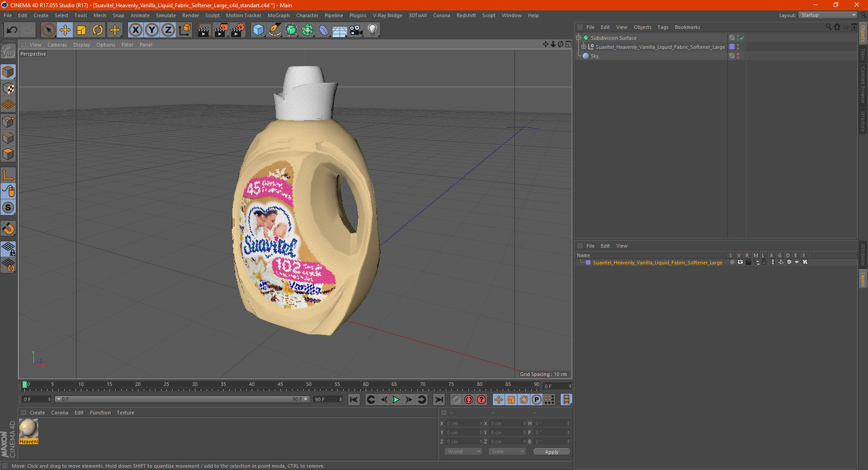Switch to Model mode
The image size is (868, 470).
[8, 72]
